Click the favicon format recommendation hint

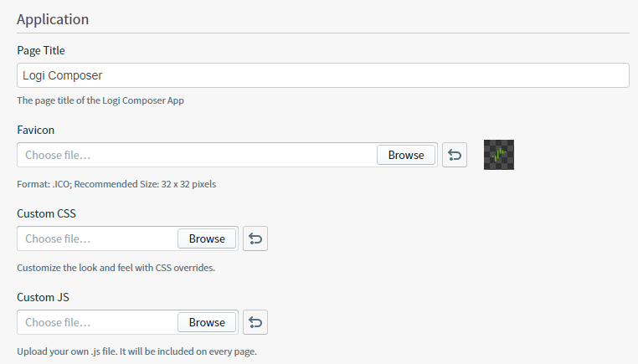[116, 184]
